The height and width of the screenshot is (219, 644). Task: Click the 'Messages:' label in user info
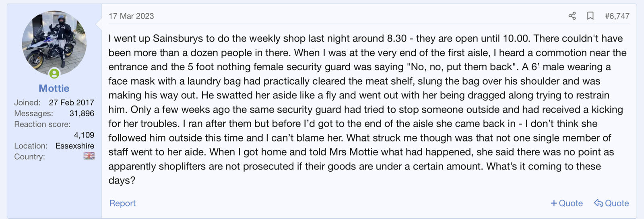pos(33,114)
